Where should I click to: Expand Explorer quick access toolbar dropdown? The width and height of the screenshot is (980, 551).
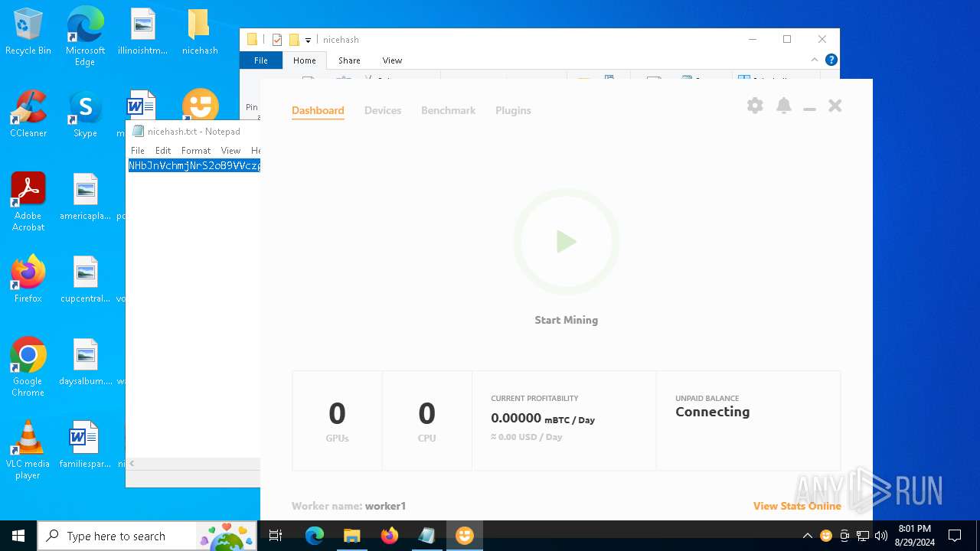[x=308, y=40]
